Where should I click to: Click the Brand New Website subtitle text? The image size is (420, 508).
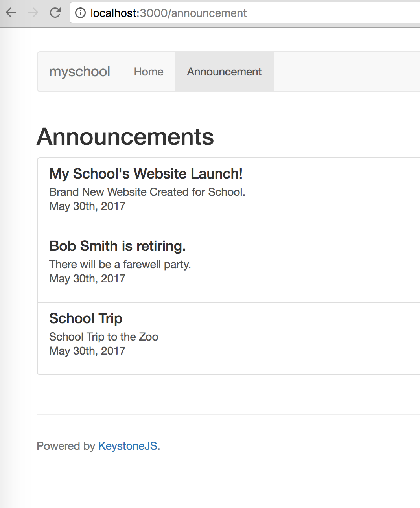[147, 192]
